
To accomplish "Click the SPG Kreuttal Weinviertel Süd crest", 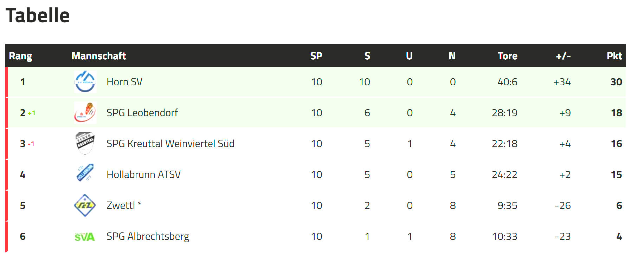I will pyautogui.click(x=85, y=144).
